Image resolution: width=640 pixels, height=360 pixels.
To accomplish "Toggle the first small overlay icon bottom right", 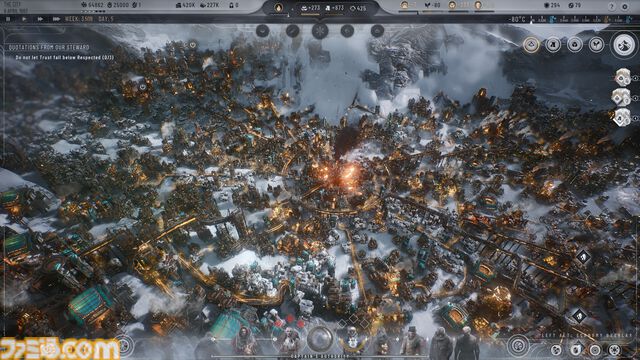I will click(x=556, y=350).
